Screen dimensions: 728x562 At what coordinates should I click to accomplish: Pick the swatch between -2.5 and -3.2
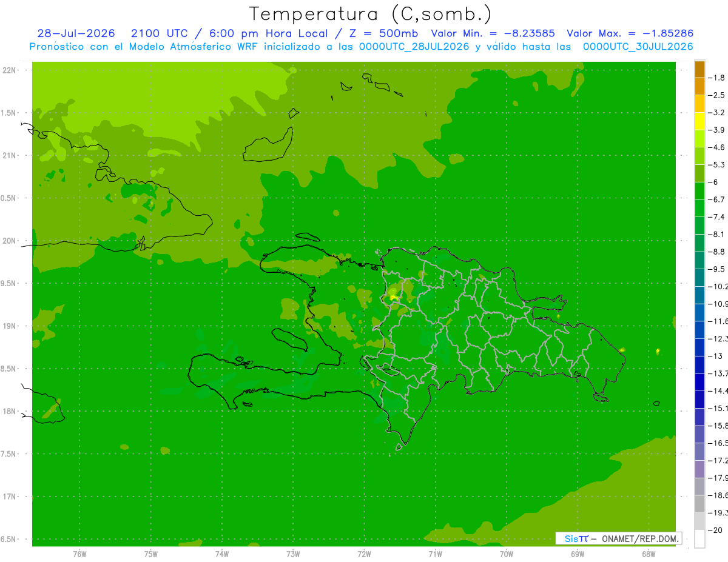tap(699, 104)
